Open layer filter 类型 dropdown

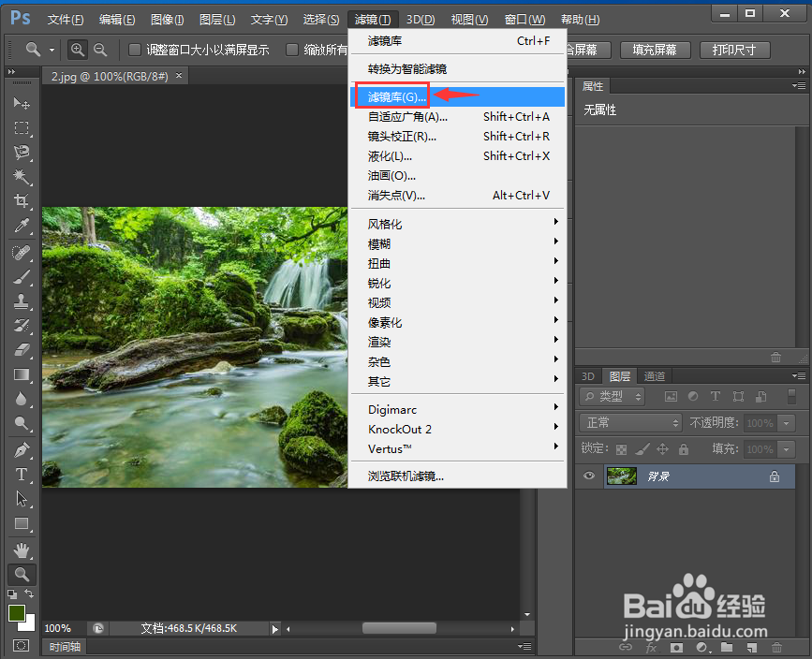tap(612, 397)
